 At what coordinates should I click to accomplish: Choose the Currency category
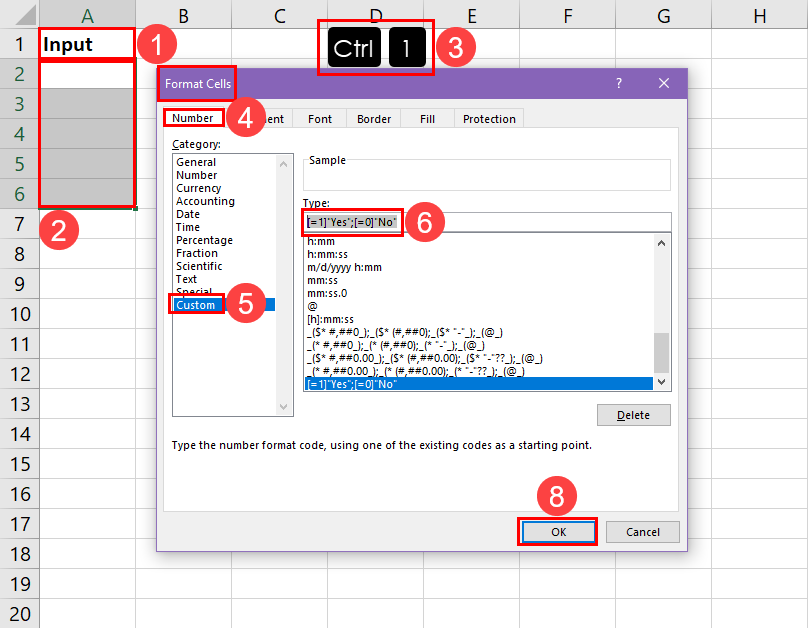(x=198, y=188)
